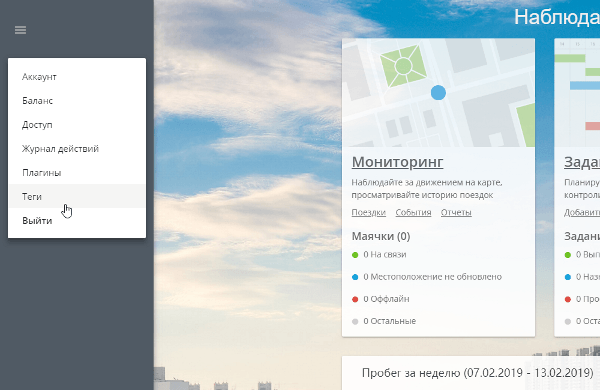
Task: Click the "Пробег за неделю" chart title
Action: coord(478,372)
